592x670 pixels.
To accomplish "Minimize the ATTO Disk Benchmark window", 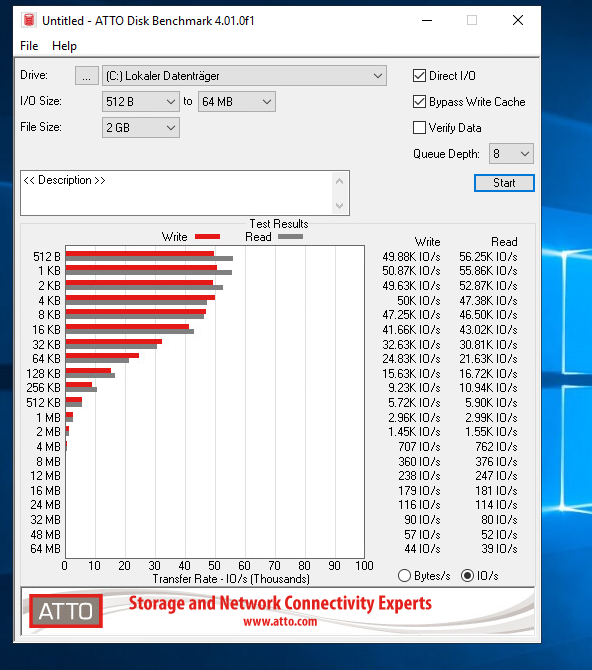I will [x=427, y=20].
